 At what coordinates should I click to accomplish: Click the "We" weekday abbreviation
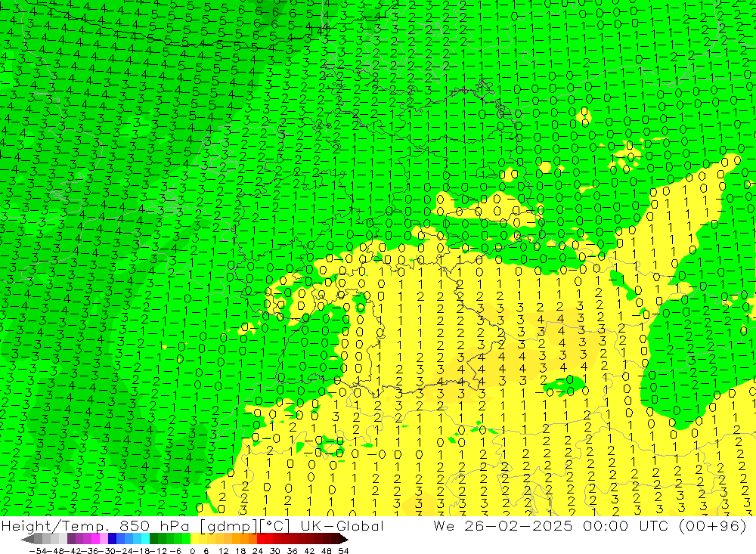tap(443, 526)
